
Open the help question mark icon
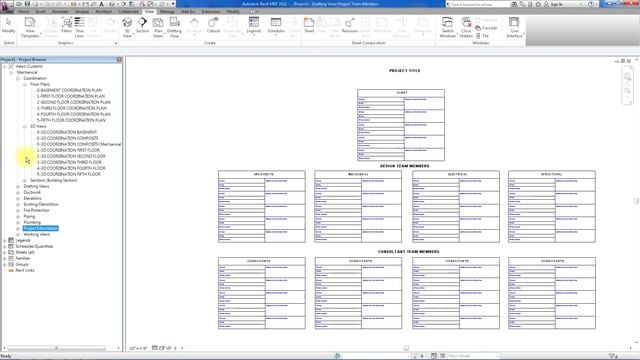point(591,4)
